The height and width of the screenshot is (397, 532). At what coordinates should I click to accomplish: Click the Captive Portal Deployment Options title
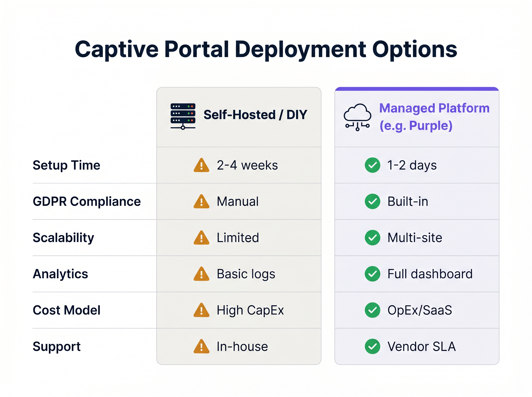(266, 49)
